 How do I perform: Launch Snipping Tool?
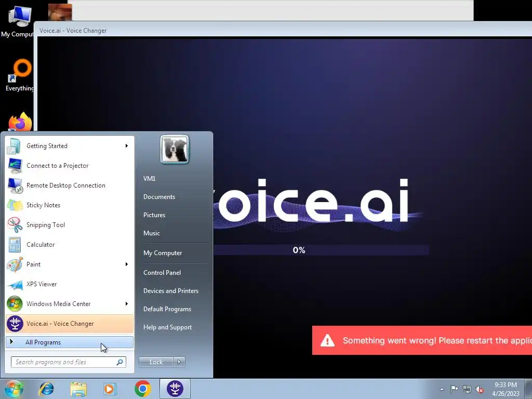[70, 224]
